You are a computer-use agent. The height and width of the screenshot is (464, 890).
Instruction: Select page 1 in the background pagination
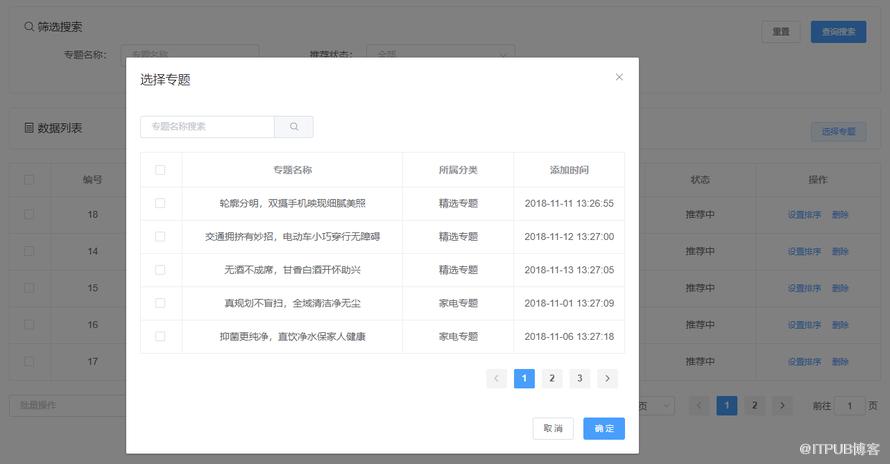click(x=727, y=406)
